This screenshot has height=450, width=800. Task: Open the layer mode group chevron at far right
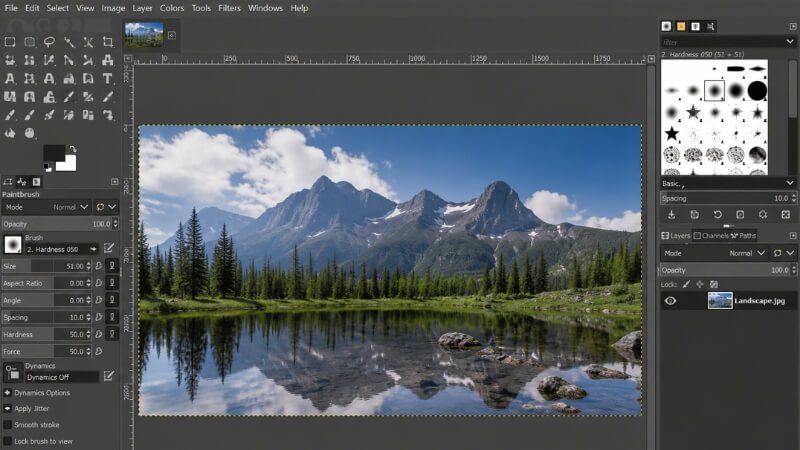coord(790,253)
